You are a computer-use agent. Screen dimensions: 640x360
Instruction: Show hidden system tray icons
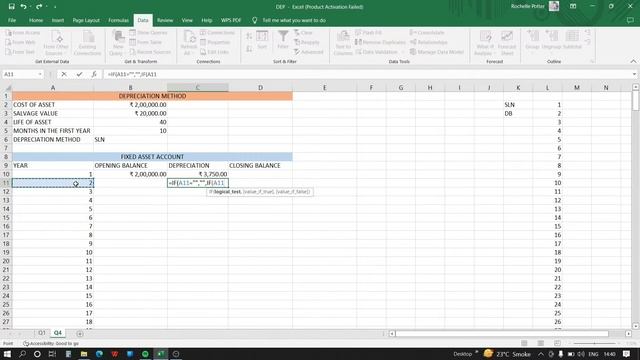541,354
